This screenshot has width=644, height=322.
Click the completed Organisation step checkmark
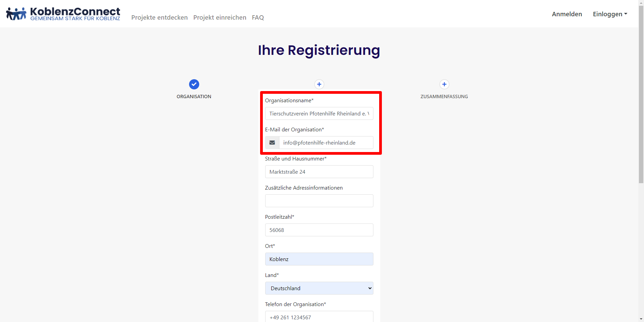(x=194, y=84)
